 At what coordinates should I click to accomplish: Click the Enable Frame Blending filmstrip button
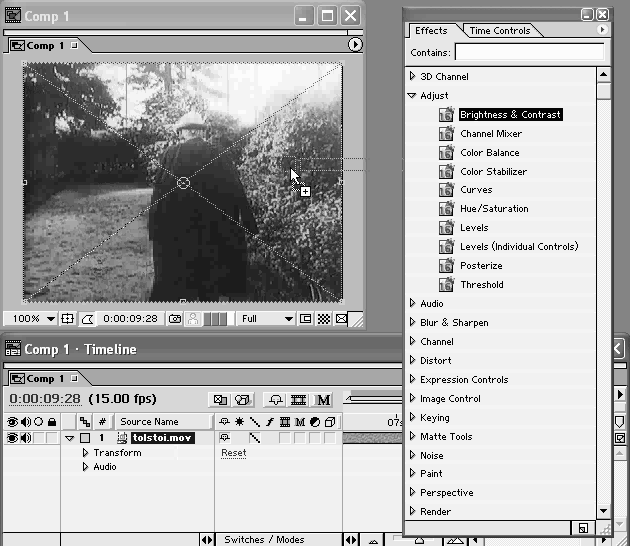(304, 400)
